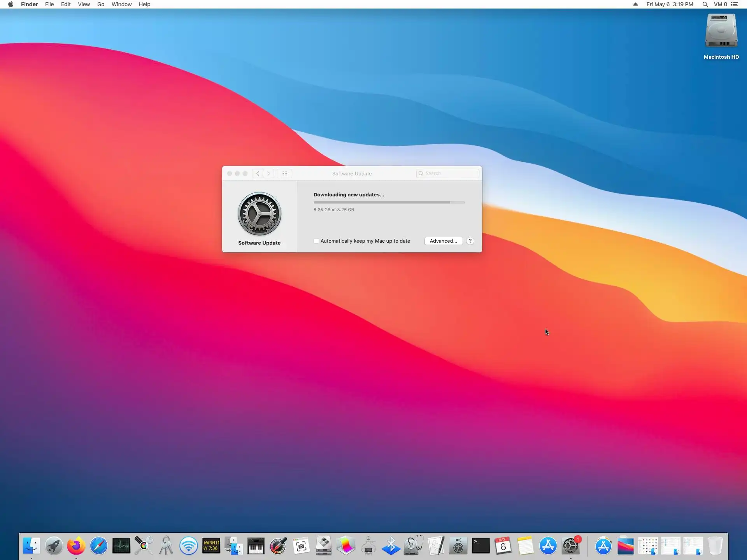Open the Notification Center menu bar icon
The image size is (747, 560).
pos(735,4)
